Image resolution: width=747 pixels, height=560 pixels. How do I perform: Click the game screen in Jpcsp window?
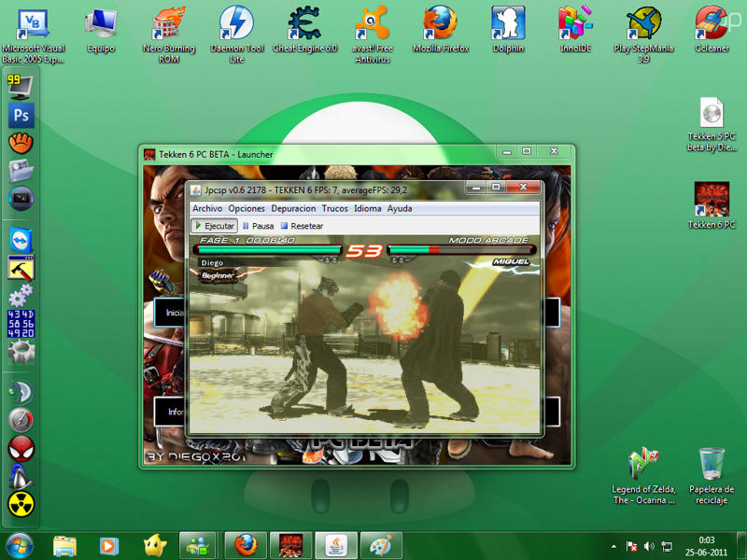pyautogui.click(x=365, y=334)
